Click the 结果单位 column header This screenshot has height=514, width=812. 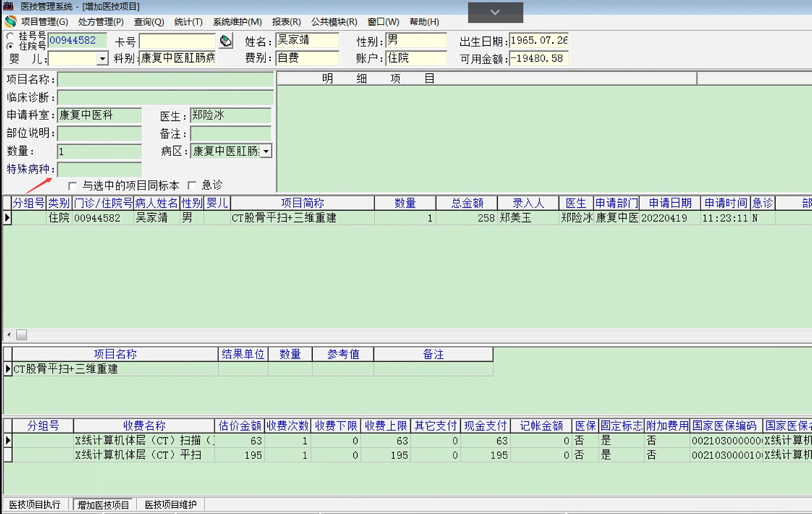pyautogui.click(x=243, y=354)
